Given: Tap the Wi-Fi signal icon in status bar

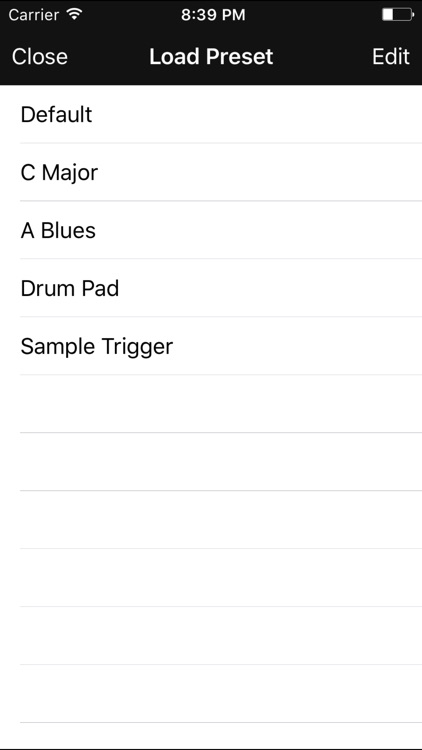Looking at the screenshot, I should click(75, 14).
